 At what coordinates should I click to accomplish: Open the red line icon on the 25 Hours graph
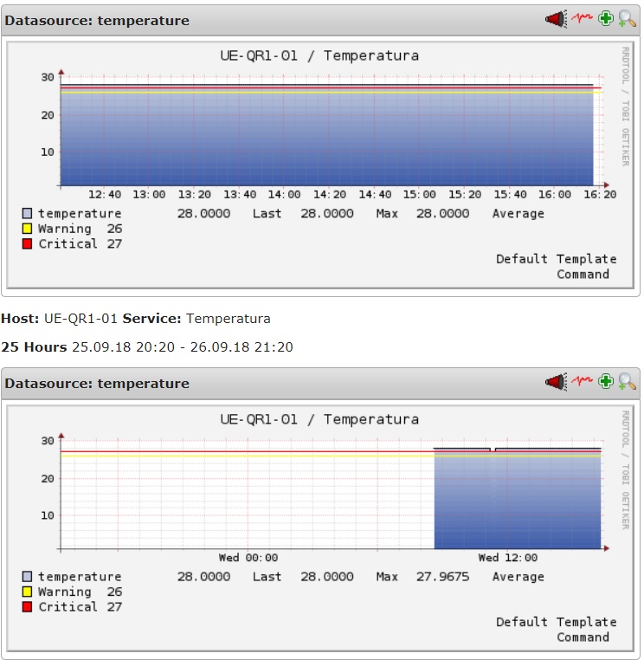click(x=581, y=381)
